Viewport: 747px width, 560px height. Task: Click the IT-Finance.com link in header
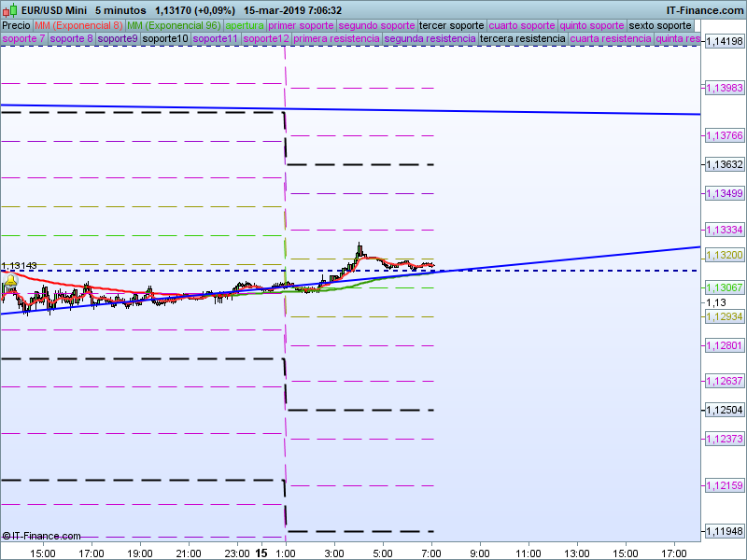pos(704,9)
